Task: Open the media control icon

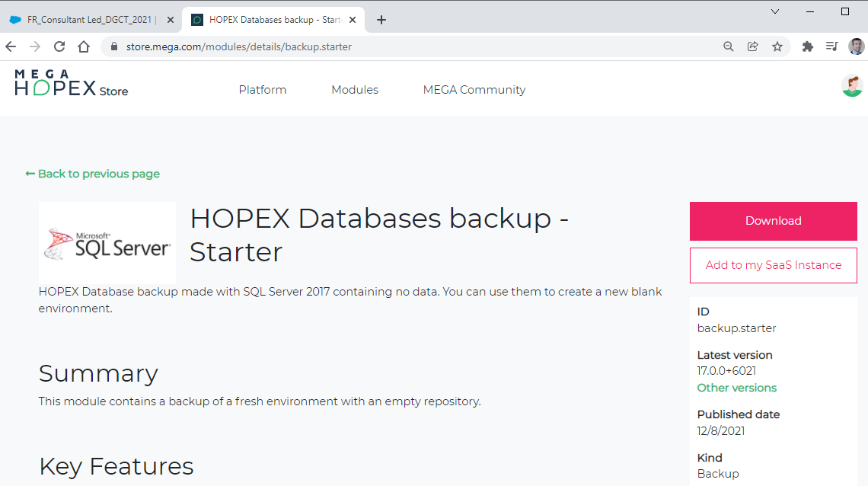Action: pos(832,46)
